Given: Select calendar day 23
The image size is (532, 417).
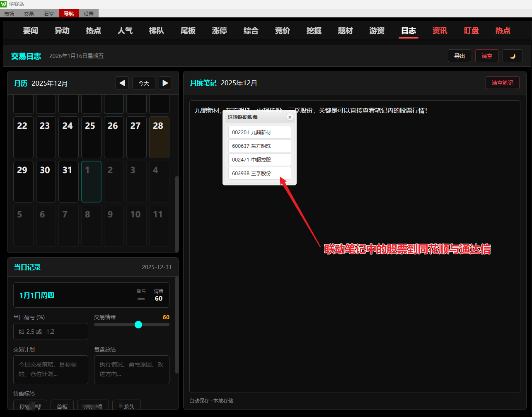Looking at the screenshot, I should [x=46, y=137].
